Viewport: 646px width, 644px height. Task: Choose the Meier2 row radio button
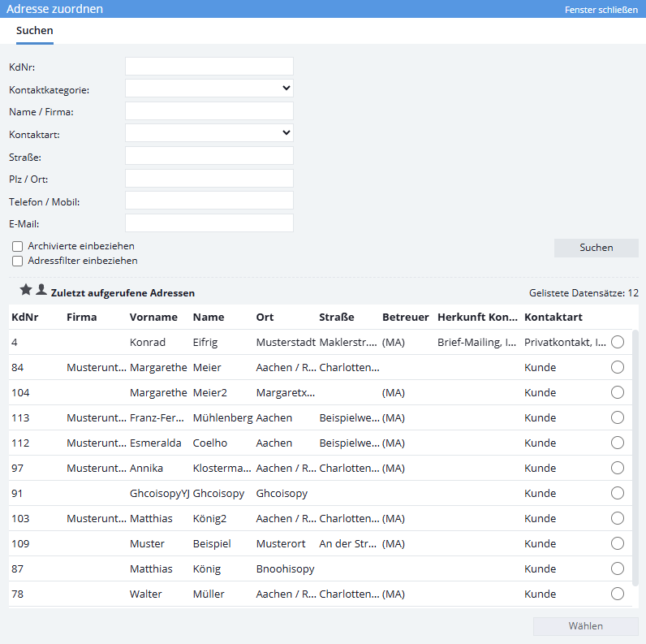pos(617,392)
